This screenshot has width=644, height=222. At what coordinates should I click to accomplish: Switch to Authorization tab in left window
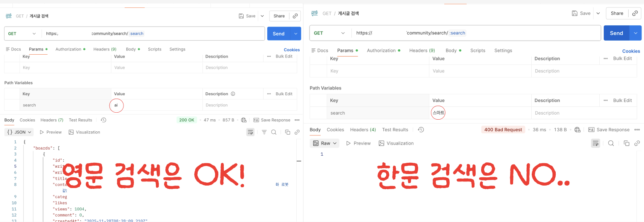pos(70,49)
